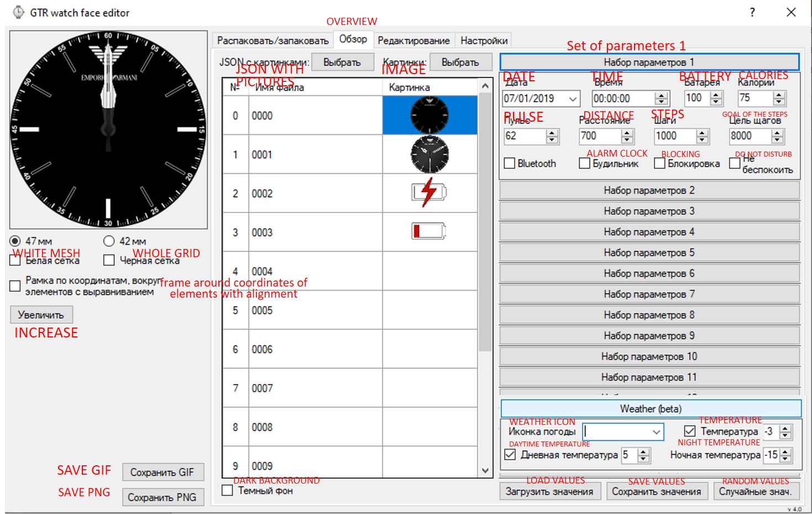
Task: Click the Расстояние stepper arrows at 700
Action: (x=627, y=136)
